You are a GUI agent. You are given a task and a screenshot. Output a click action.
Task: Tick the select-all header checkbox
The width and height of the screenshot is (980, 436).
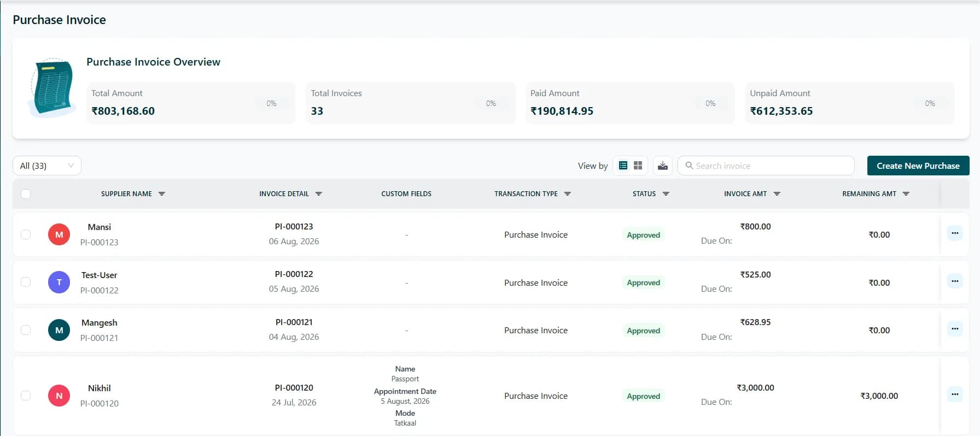point(26,194)
